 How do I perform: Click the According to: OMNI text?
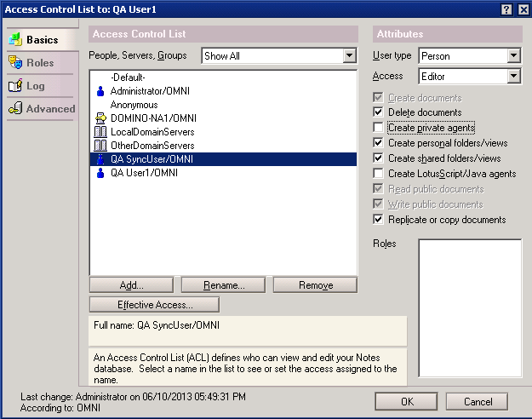tap(60, 407)
